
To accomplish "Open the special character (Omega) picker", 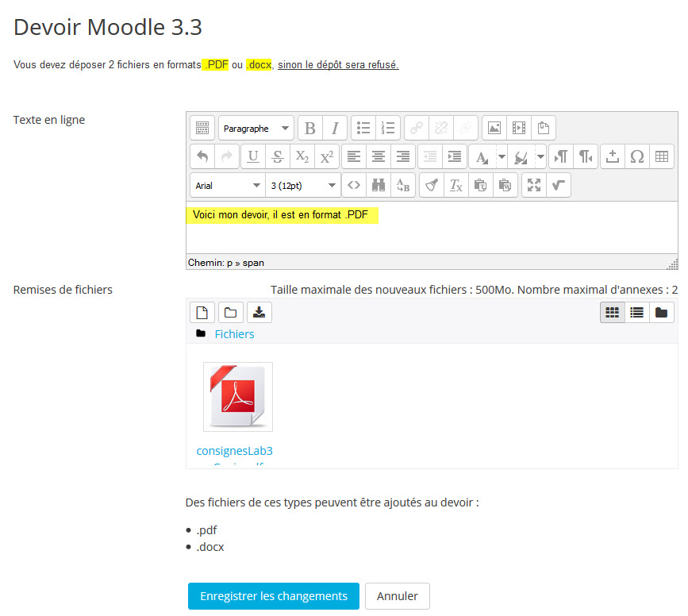I will click(636, 157).
